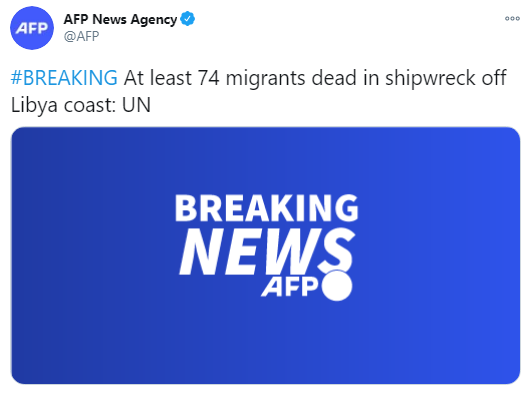Click the bold BREAKING word in the image
This screenshot has height=393, width=528.
pyautogui.click(x=266, y=208)
